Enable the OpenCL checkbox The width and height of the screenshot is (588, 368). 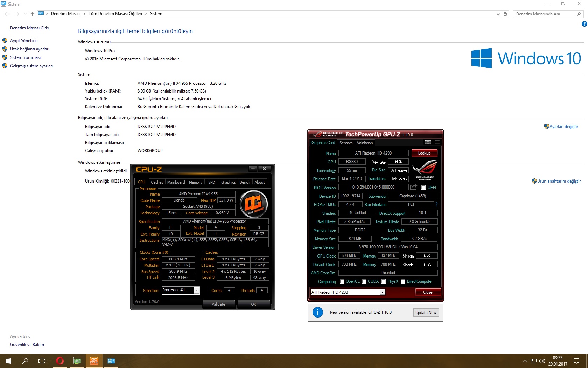342,281
